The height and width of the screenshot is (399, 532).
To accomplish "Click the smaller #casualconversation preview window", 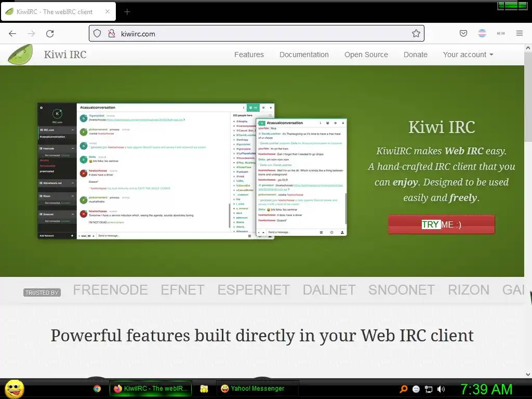I will [x=301, y=177].
